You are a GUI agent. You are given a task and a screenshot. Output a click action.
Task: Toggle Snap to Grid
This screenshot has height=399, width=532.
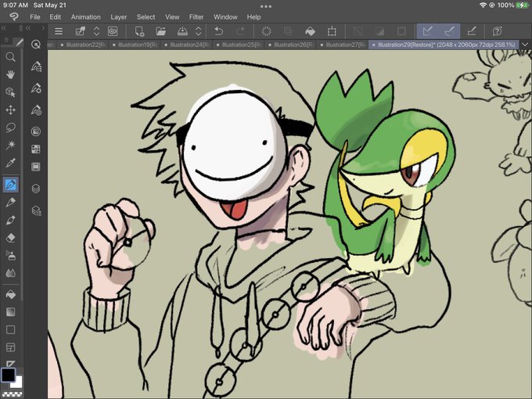coord(472,31)
